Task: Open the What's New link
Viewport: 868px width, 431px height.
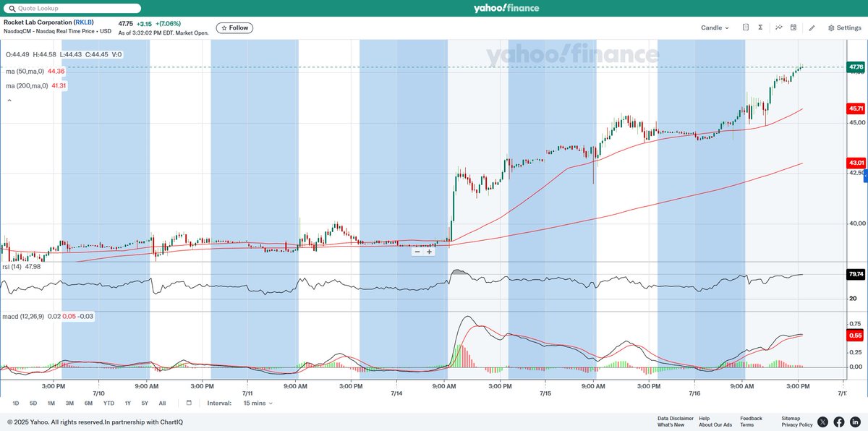Action: (671, 424)
